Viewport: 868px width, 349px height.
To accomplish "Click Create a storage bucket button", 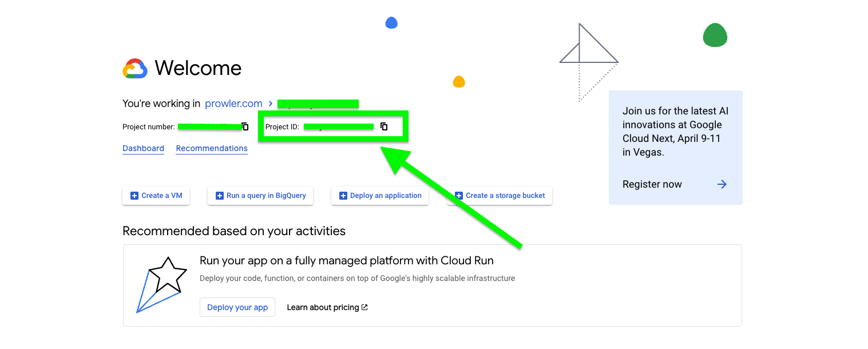I will tap(500, 196).
